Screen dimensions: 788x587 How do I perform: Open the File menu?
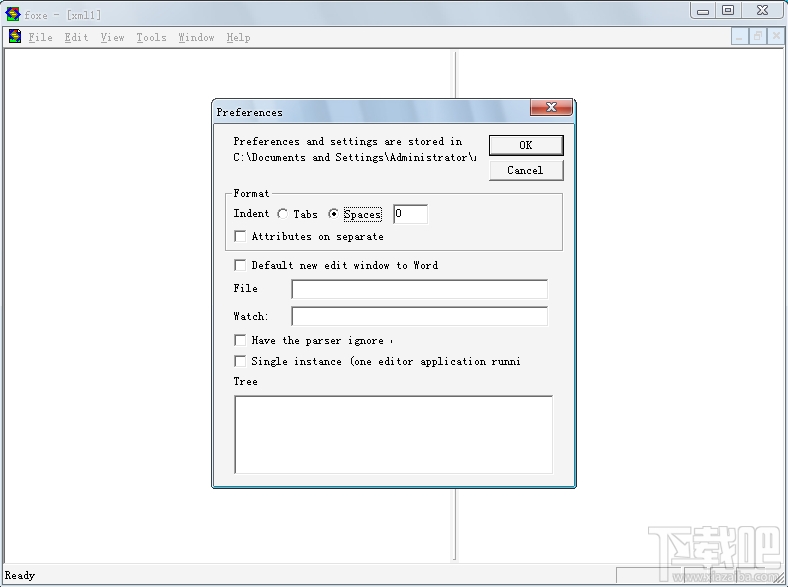coord(40,37)
